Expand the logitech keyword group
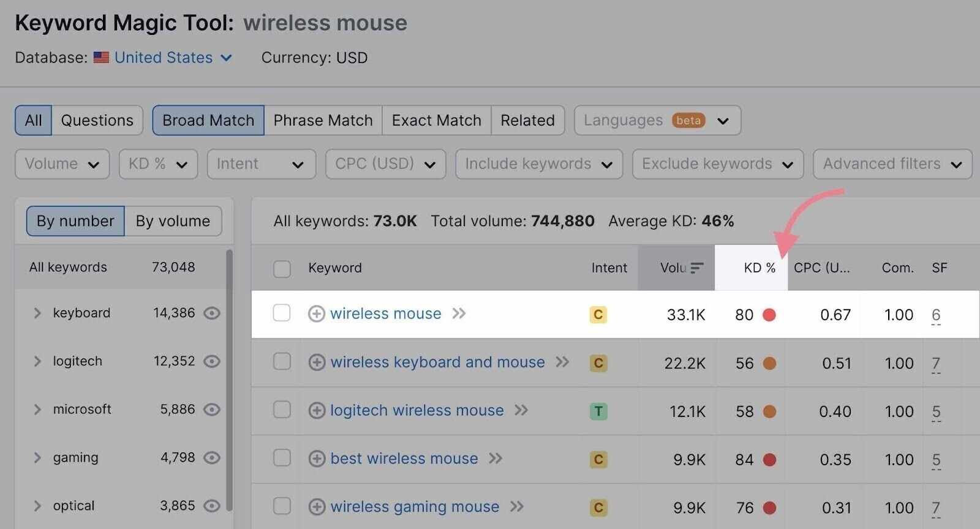 pos(39,361)
